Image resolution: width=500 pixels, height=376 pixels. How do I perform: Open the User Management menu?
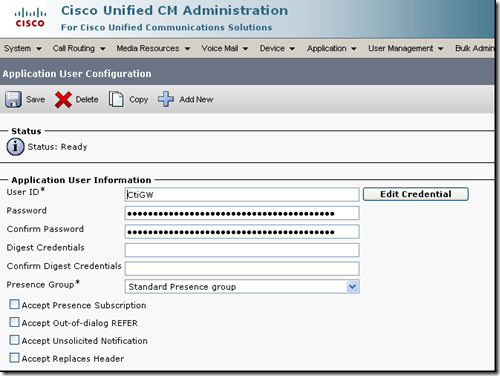tap(406, 48)
